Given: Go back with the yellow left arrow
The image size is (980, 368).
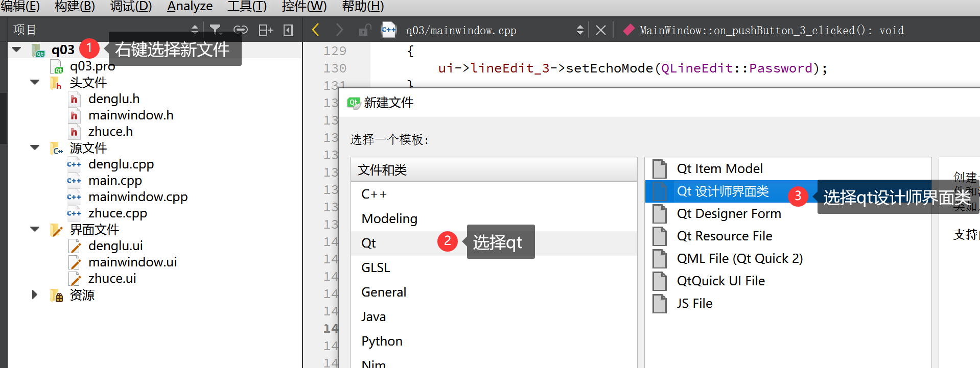Looking at the screenshot, I should 315,30.
